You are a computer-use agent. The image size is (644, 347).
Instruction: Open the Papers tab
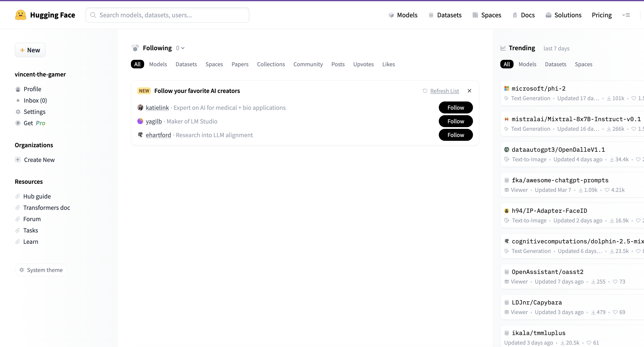tap(240, 64)
